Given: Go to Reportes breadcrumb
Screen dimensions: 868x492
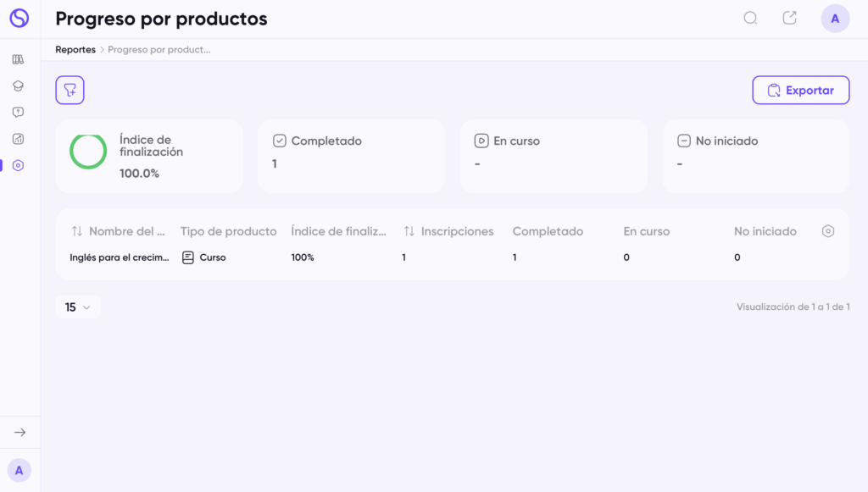Looking at the screenshot, I should [x=75, y=49].
